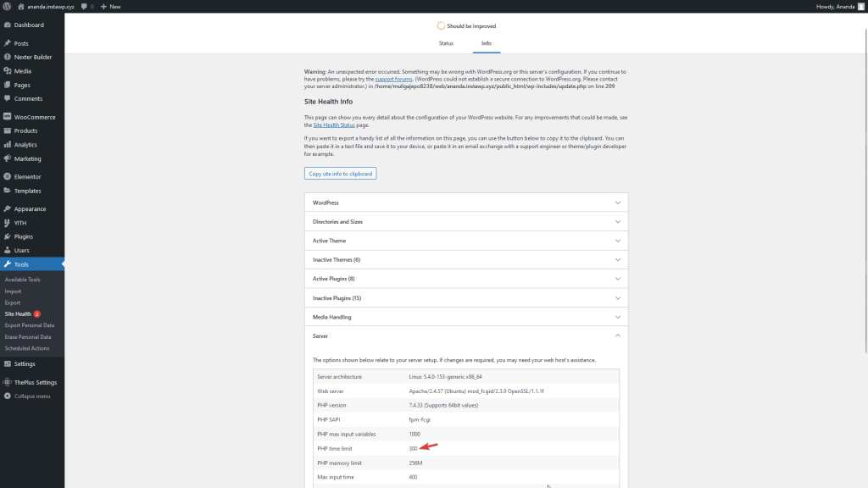Click the WordPress logo in admin bar
Viewport: 868px width, 488px height.
7,6
